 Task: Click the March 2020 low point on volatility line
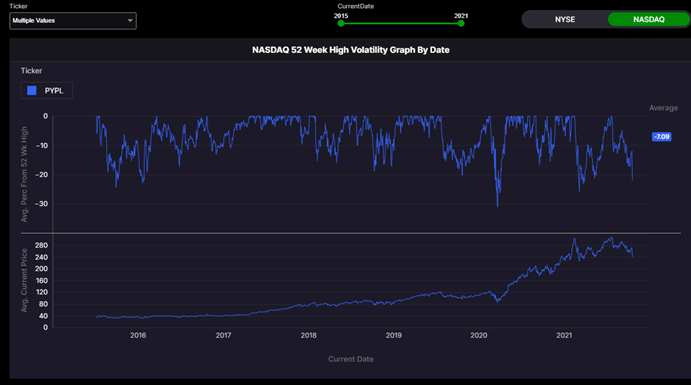click(x=498, y=205)
